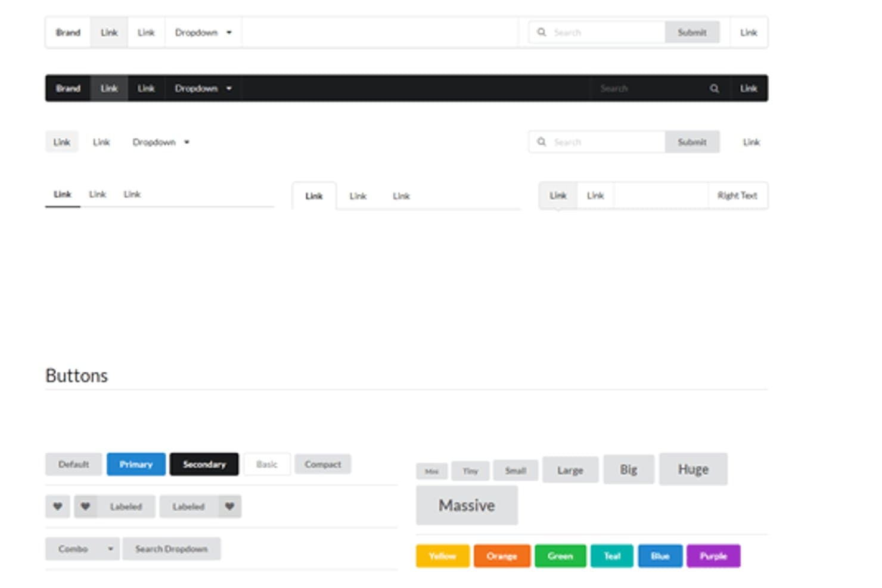The image size is (882, 588).
Task: Click the rightmost Link in the dark menu
Action: click(749, 88)
